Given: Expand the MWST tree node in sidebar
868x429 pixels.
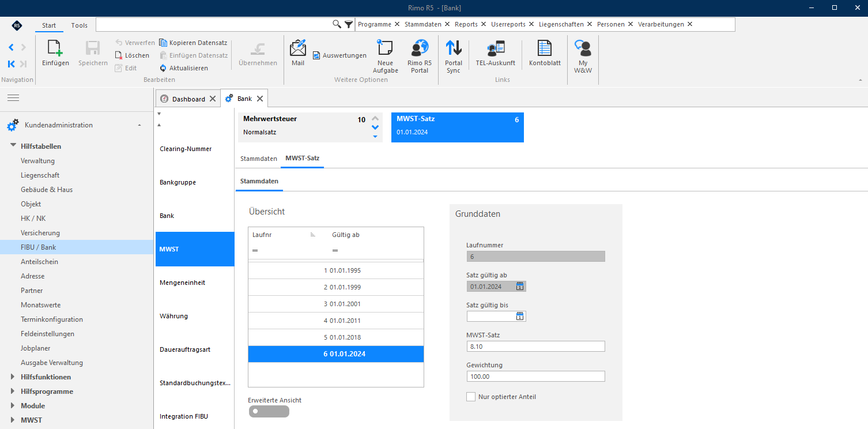Looking at the screenshot, I should 13,420.
